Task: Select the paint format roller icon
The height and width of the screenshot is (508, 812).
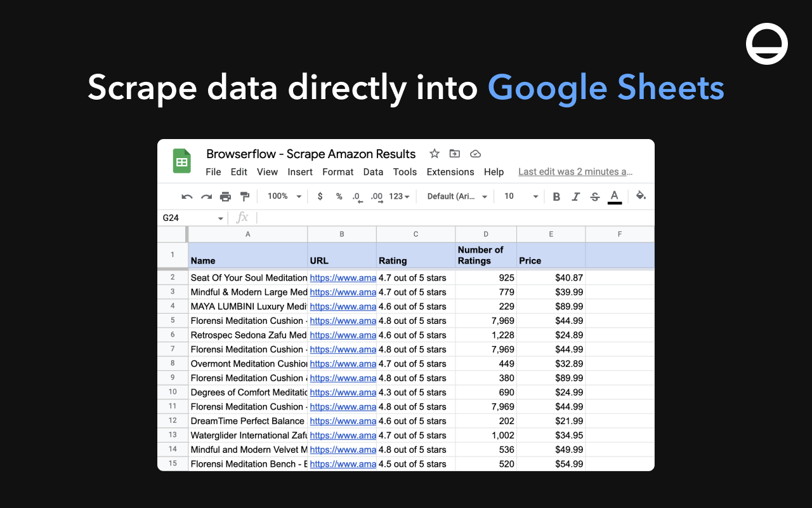Action: click(245, 197)
